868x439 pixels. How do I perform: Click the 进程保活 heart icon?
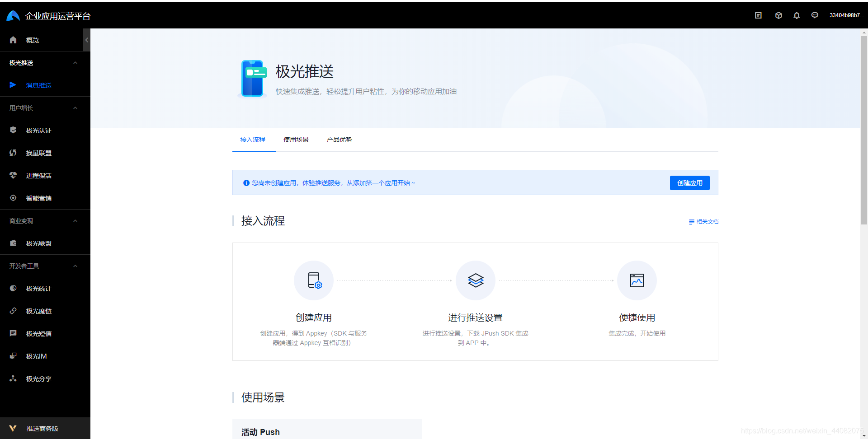click(13, 175)
